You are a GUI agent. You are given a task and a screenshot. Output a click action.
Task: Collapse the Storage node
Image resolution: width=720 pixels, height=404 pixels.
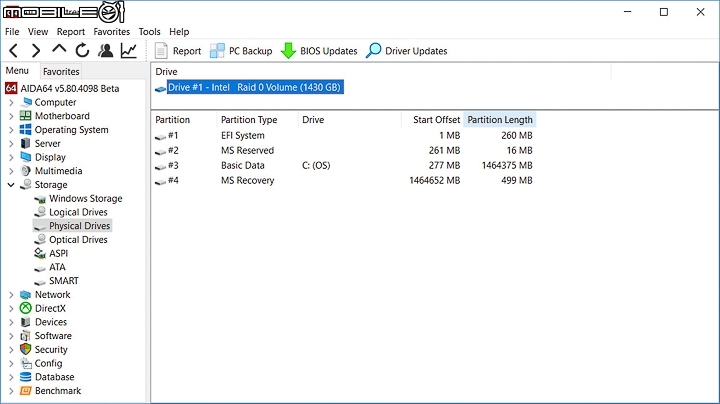(11, 185)
